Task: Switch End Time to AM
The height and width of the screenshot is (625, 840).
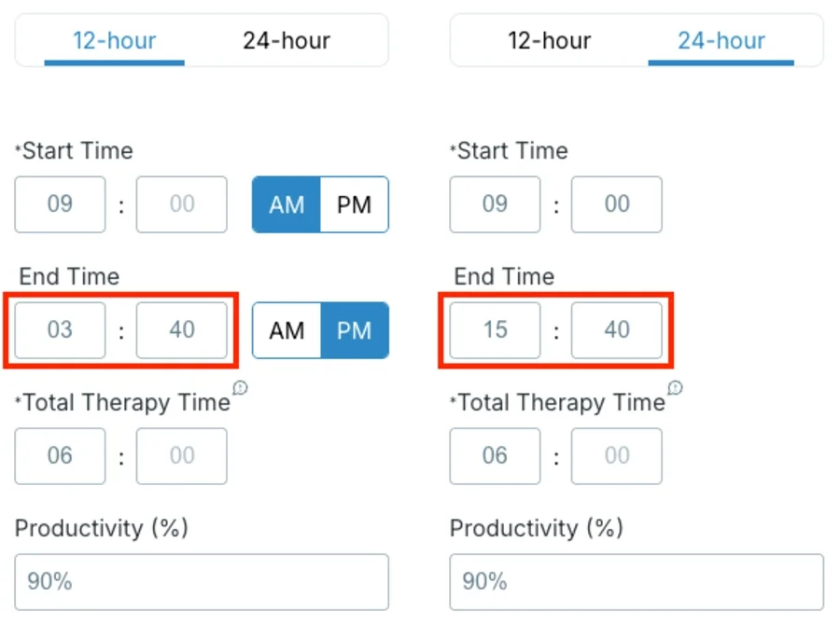Action: [286, 330]
